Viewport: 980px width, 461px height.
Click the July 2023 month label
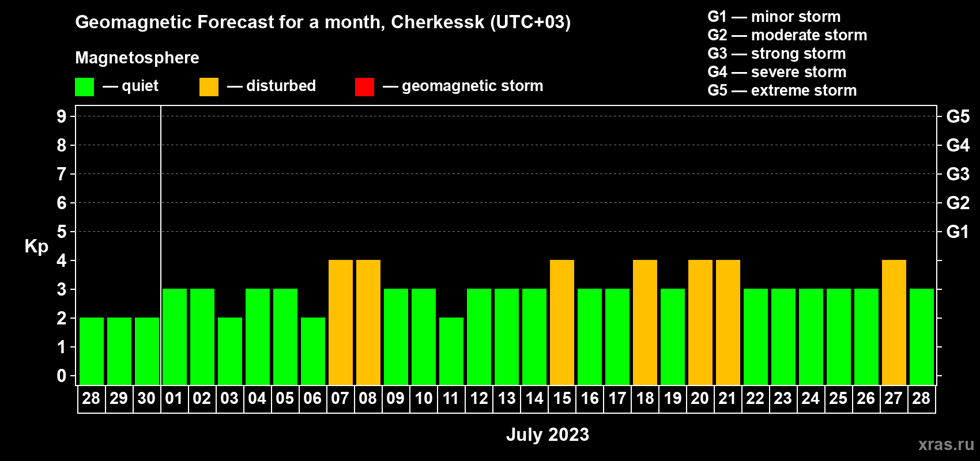tap(548, 434)
